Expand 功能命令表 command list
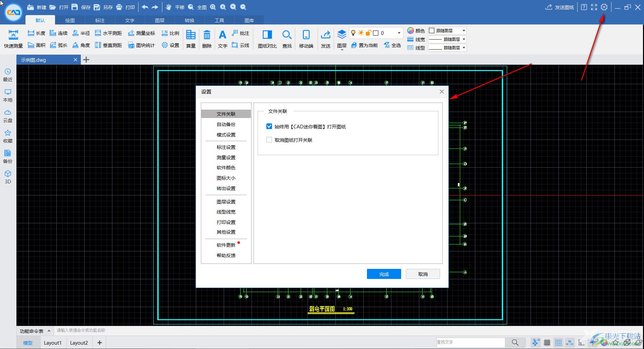 pyautogui.click(x=35, y=331)
